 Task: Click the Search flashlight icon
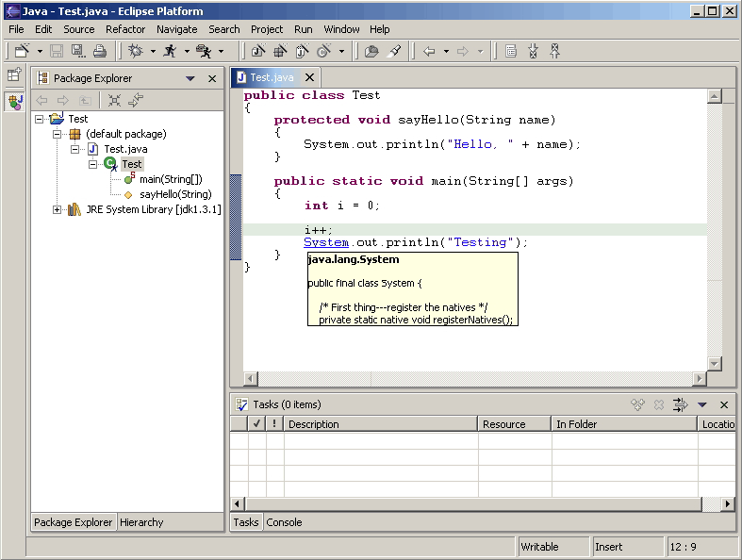click(x=394, y=51)
